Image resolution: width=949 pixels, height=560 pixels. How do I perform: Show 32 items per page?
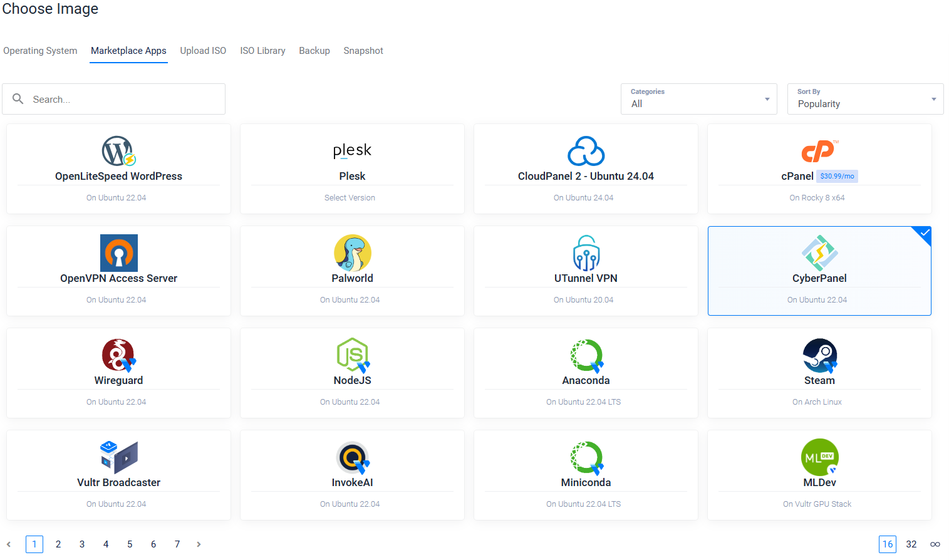[x=911, y=544]
